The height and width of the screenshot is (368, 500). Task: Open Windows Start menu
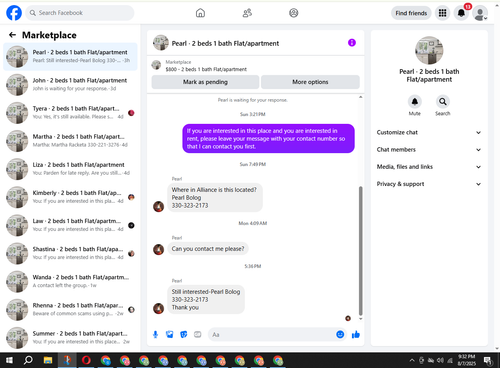tap(9, 360)
